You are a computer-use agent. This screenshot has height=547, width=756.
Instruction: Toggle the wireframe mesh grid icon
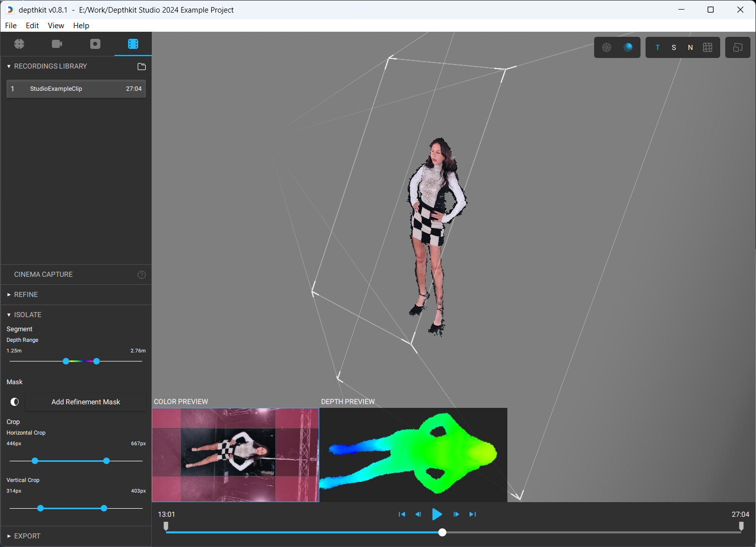(x=708, y=47)
